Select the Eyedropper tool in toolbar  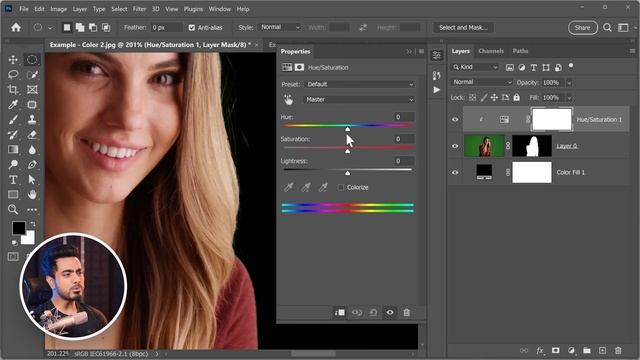[x=13, y=105]
